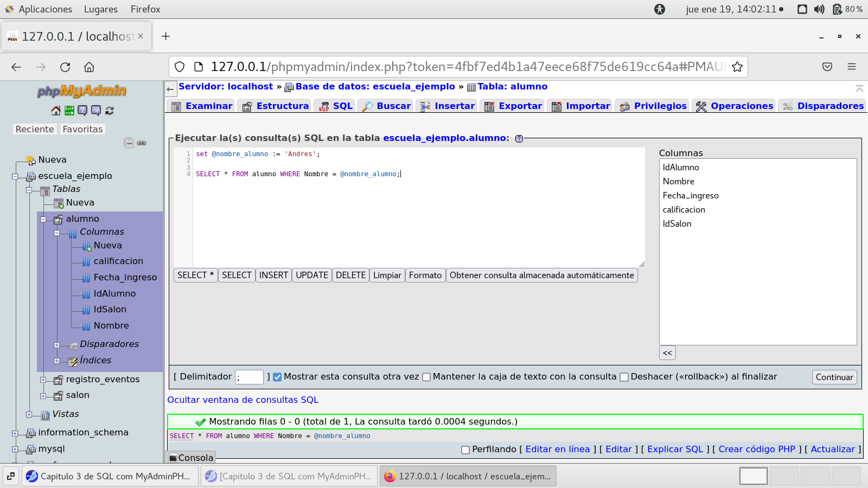Collapse the Columnas node under alumno
The image size is (868, 488).
[x=56, y=233]
